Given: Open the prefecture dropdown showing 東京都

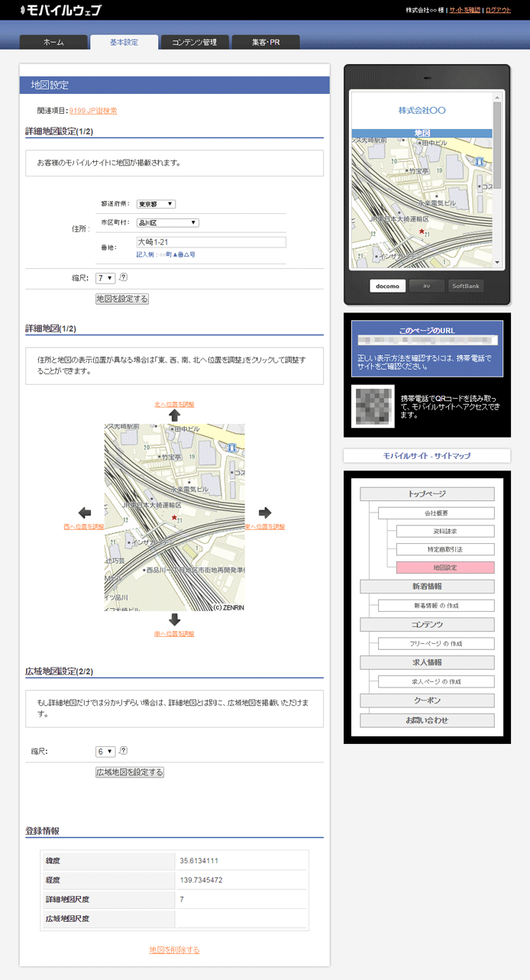Looking at the screenshot, I should point(156,204).
